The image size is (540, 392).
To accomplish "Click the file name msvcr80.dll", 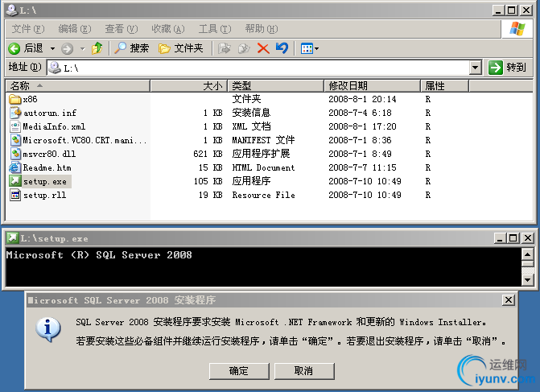I will point(49,154).
